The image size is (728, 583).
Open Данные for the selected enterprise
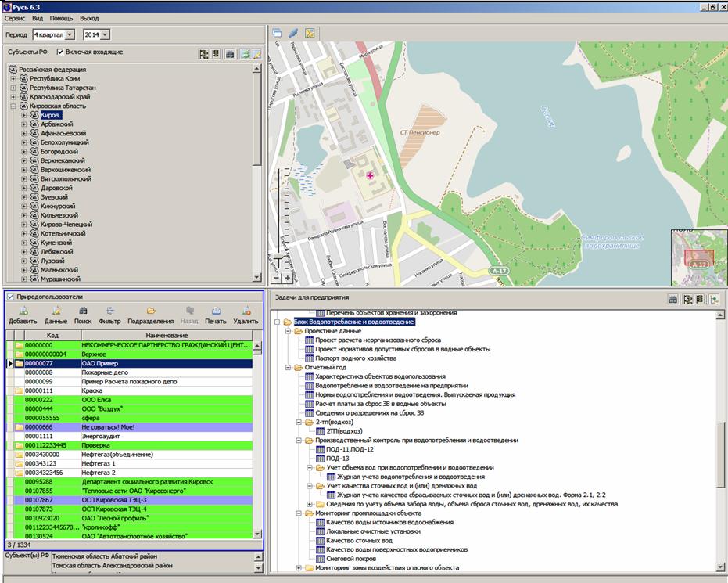pyautogui.click(x=56, y=311)
